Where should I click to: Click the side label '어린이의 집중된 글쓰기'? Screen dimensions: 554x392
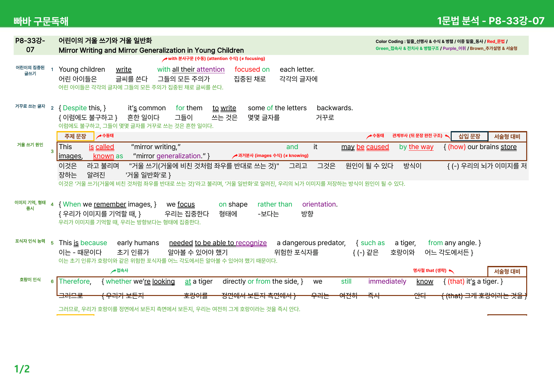pos(30,70)
